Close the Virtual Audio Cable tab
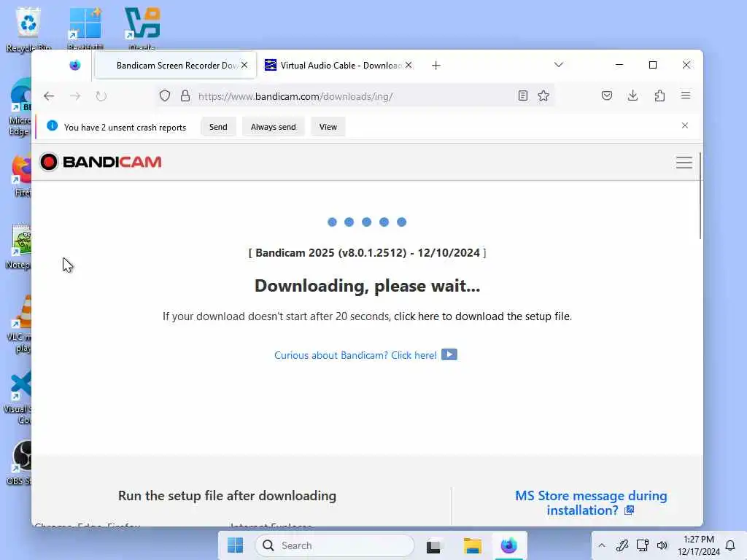 409,65
